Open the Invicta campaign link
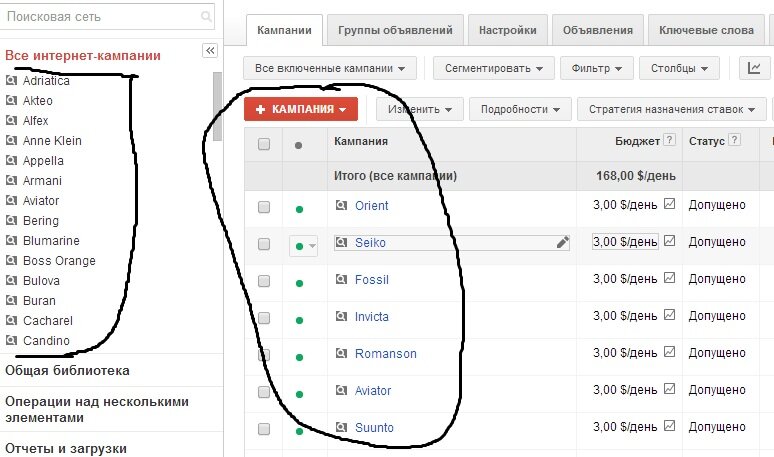Screen dimensions: 774x457 [371, 317]
